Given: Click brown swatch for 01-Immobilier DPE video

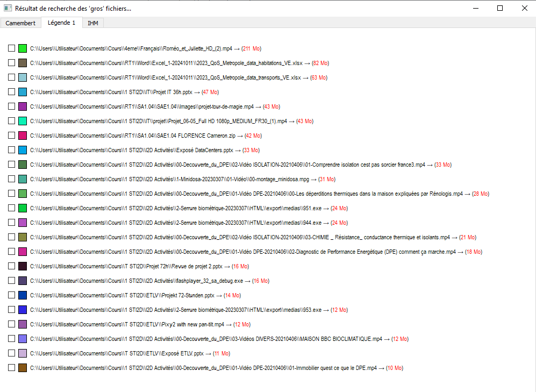Looking at the screenshot, I should pos(23,368).
